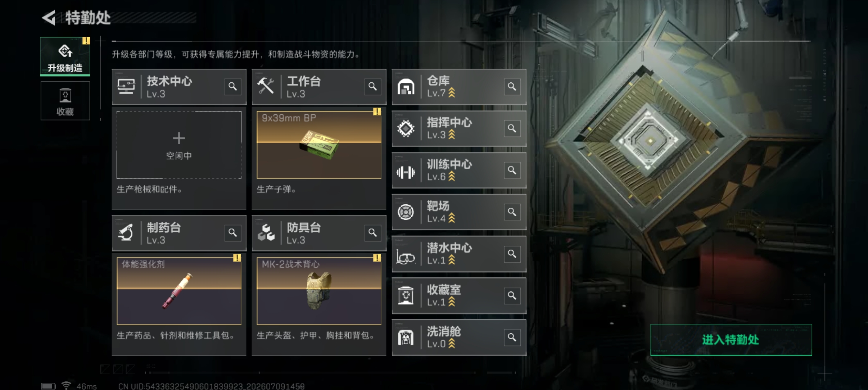
Task: Inspect 训练中心 via its magnifier icon
Action: pyautogui.click(x=512, y=170)
